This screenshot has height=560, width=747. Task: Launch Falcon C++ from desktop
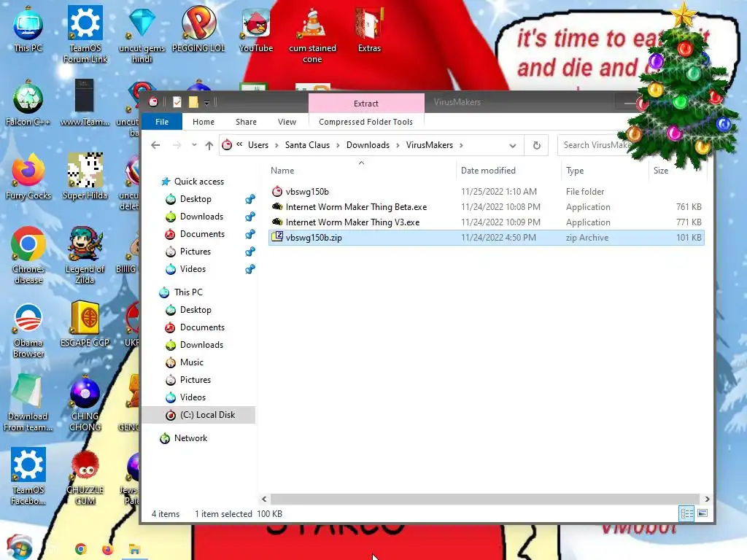coord(28,103)
